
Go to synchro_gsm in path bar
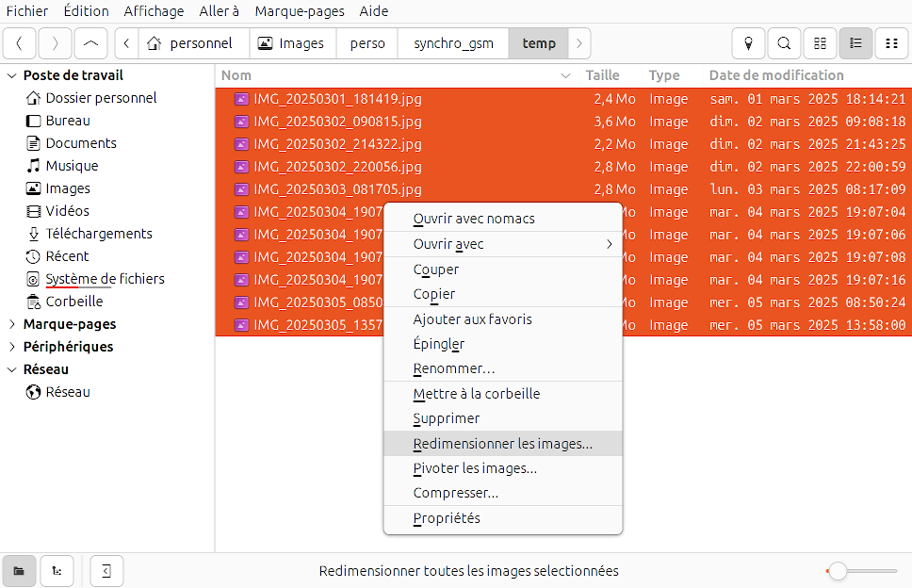[453, 43]
